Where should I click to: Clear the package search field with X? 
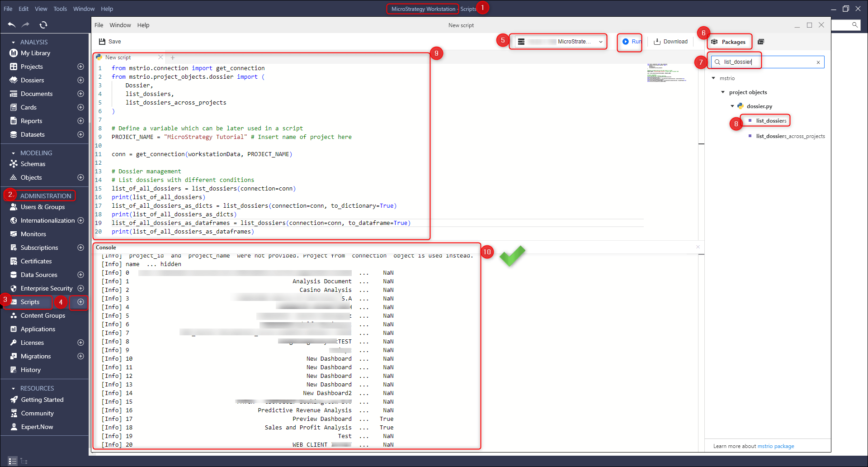[818, 62]
